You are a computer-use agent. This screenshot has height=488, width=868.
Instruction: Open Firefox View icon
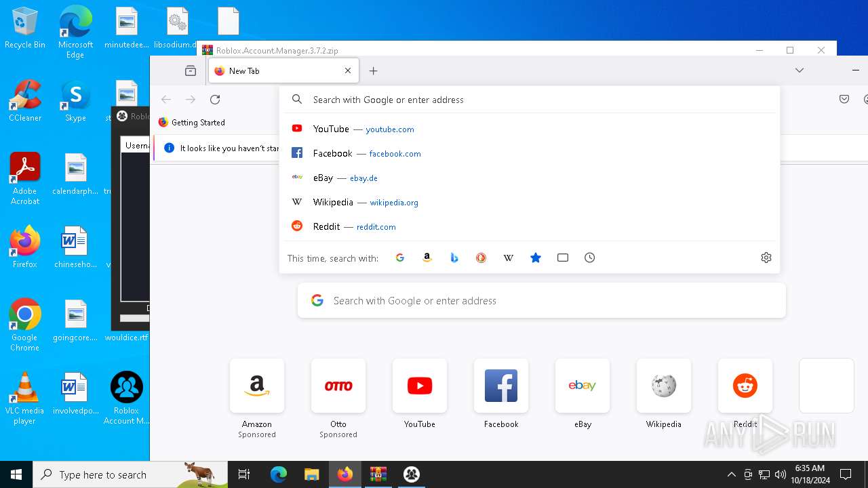point(191,70)
